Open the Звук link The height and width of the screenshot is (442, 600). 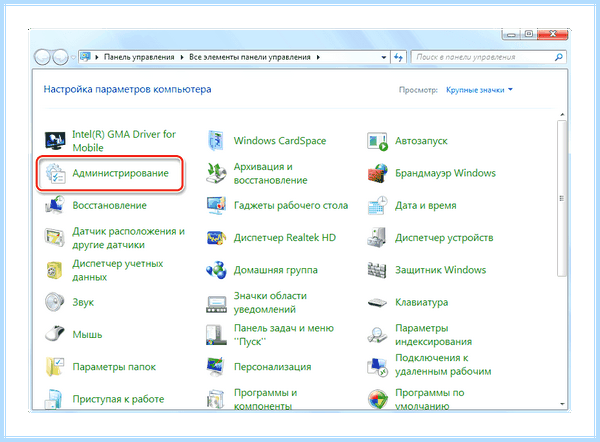pos(83,302)
